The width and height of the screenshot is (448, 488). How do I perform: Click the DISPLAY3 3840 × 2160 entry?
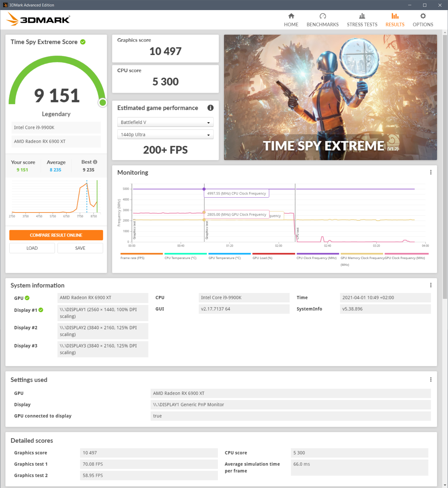tap(103, 349)
